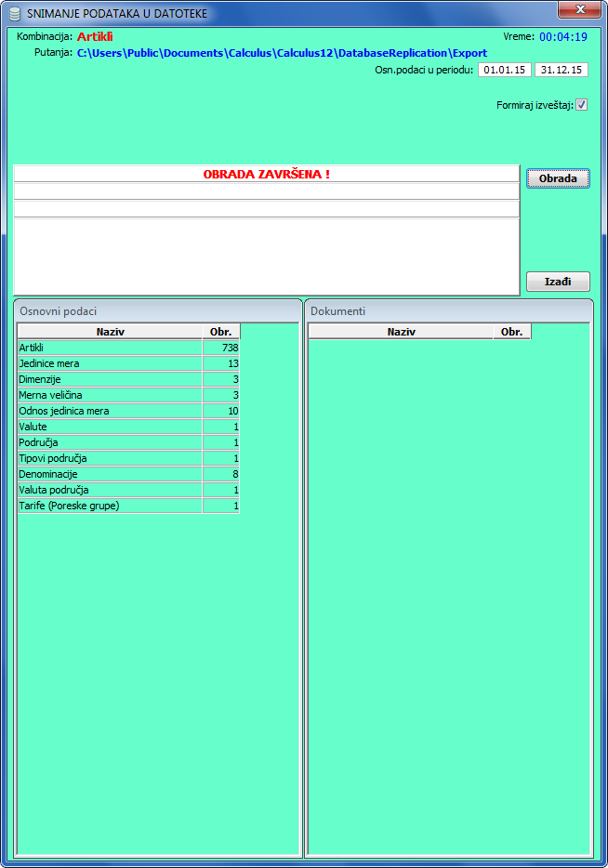
Task: Click the OBRADA ZAVRŠENA status field
Action: click(x=266, y=174)
